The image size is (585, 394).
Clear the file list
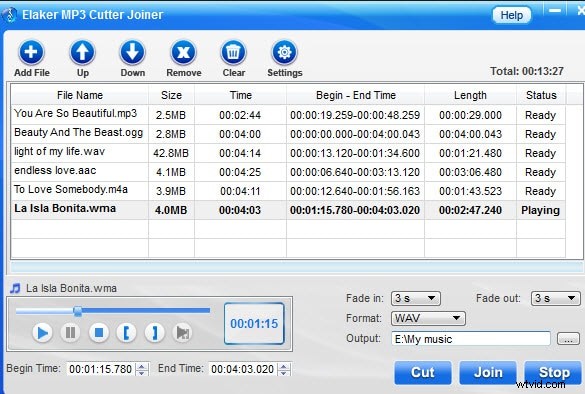234,52
